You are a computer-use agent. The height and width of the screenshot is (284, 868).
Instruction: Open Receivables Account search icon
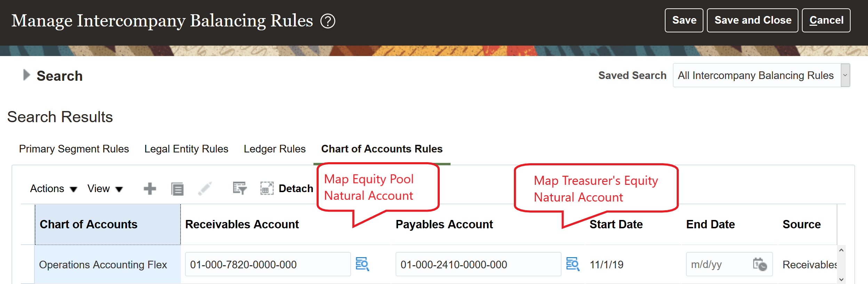coord(362,264)
